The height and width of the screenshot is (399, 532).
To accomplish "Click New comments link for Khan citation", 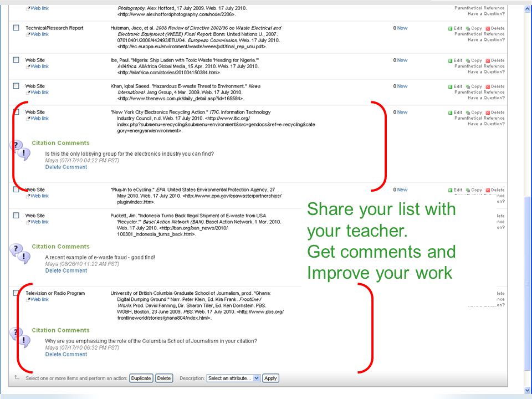I will (402, 86).
